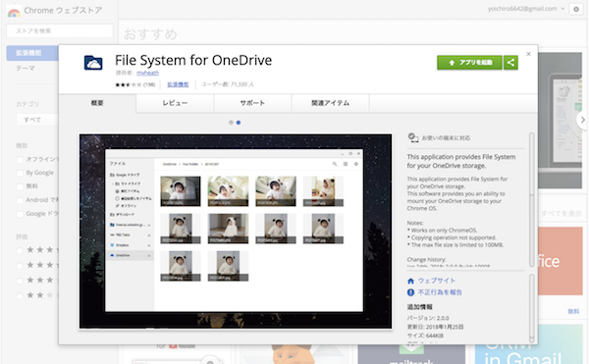Open the settings gear in Chrome Web Store header
This screenshot has width=589, height=364.
tap(576, 9)
